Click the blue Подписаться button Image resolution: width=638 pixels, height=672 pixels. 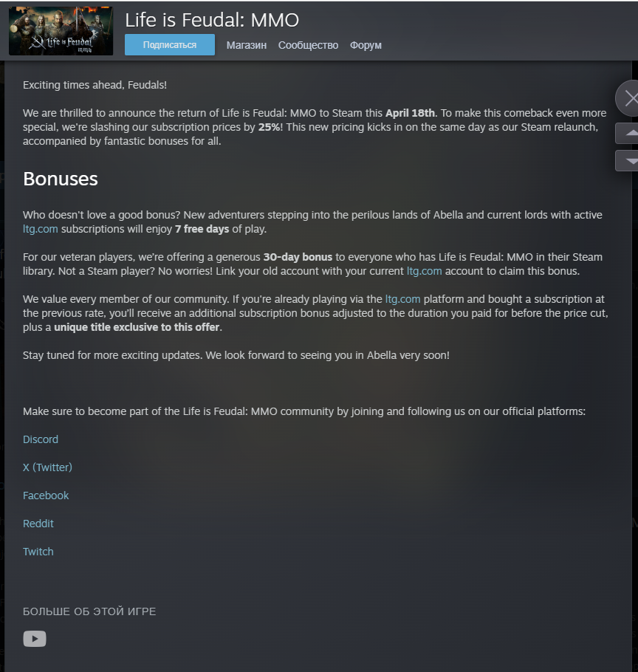170,44
